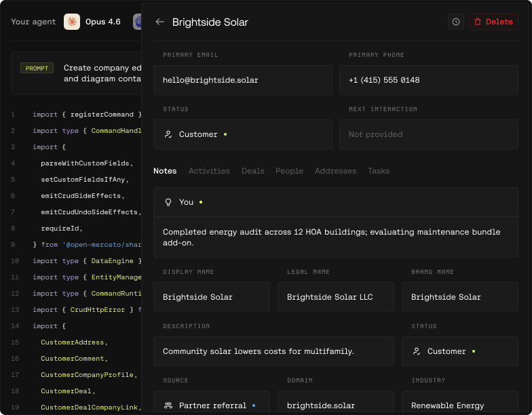532x415 pixels.
Task: Click the partially hidden second agent icon
Action: tap(137, 22)
